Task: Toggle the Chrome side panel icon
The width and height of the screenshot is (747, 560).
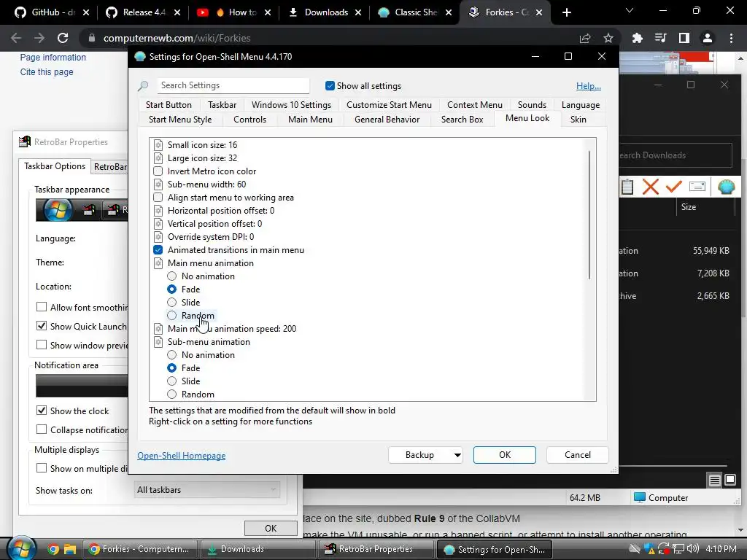Action: click(x=684, y=38)
